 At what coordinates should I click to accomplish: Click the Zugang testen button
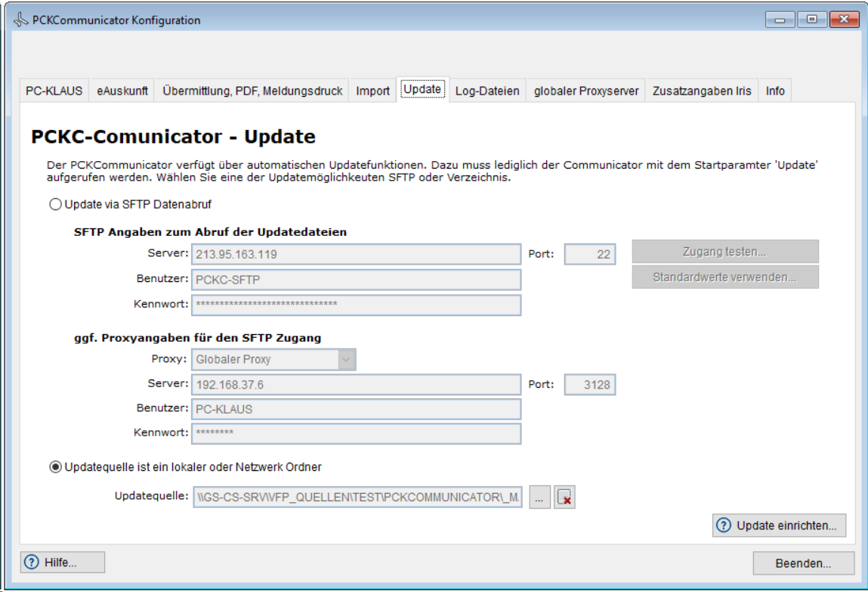click(724, 252)
